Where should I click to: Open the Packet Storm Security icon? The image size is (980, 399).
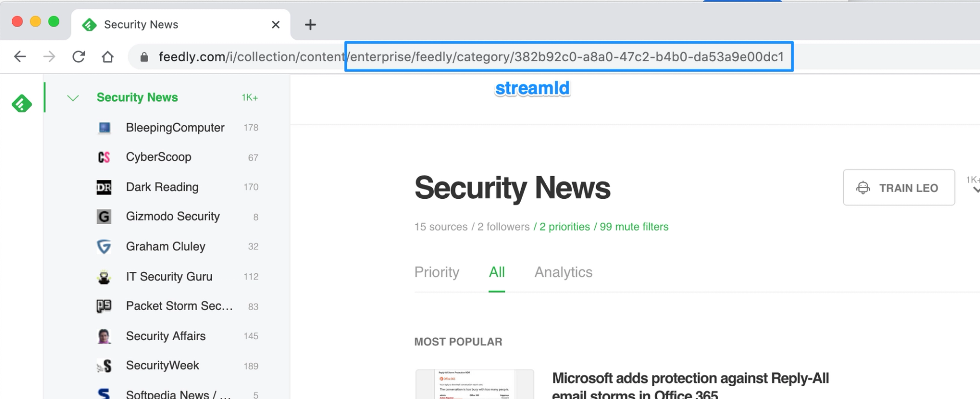pyautogui.click(x=104, y=306)
